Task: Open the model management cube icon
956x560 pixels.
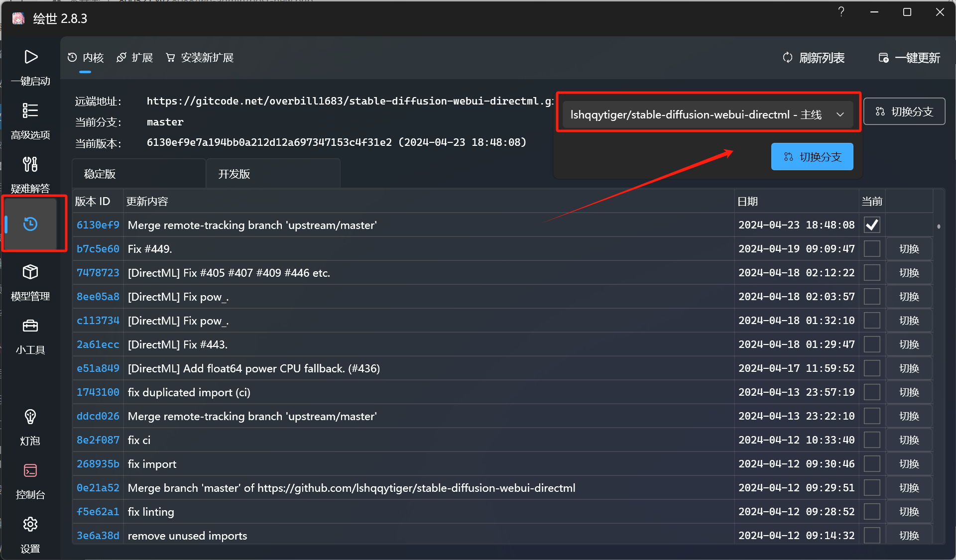Action: [x=30, y=272]
